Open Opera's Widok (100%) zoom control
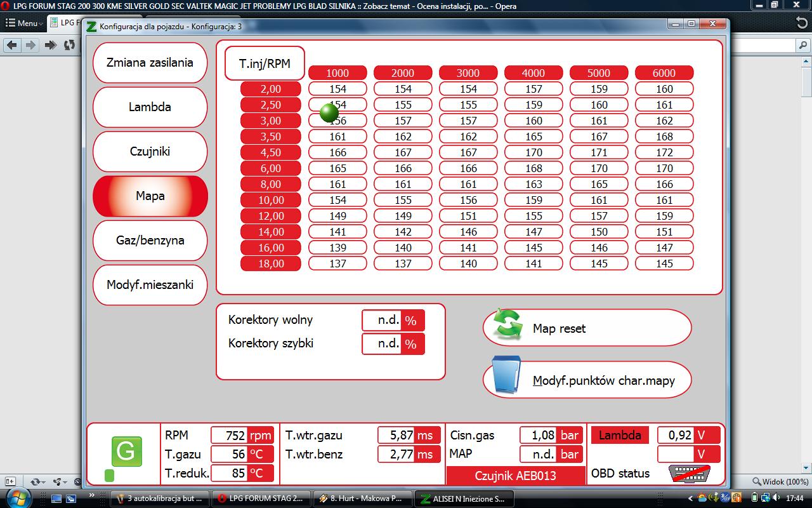 (x=781, y=482)
